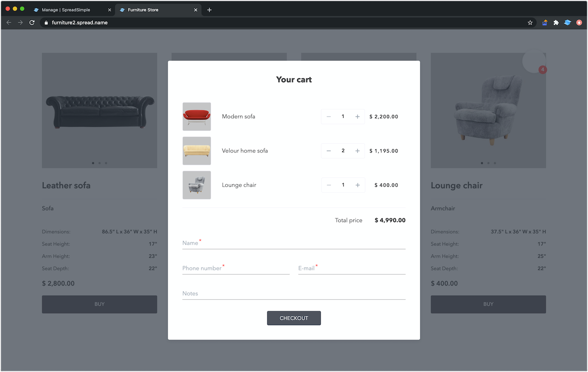The image size is (588, 372).
Task: Bookmark the page via the star icon
Action: [530, 22]
